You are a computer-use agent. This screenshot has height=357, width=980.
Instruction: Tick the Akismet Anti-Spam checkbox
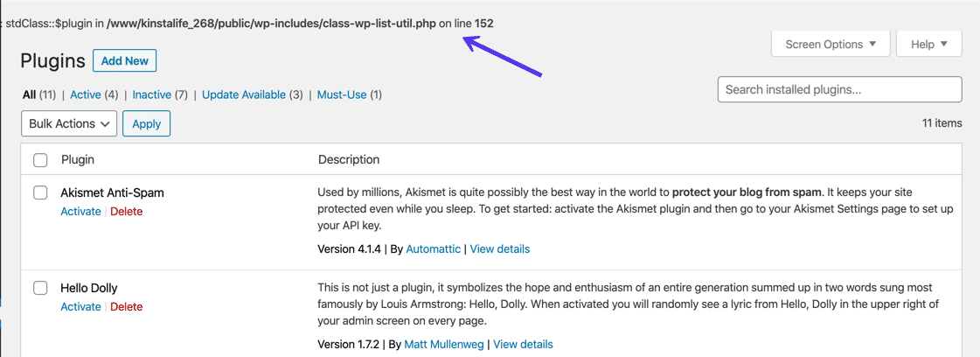point(40,192)
